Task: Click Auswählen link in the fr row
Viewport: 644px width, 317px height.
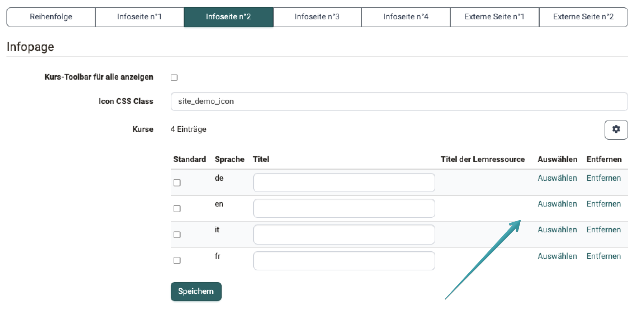Action: [557, 256]
